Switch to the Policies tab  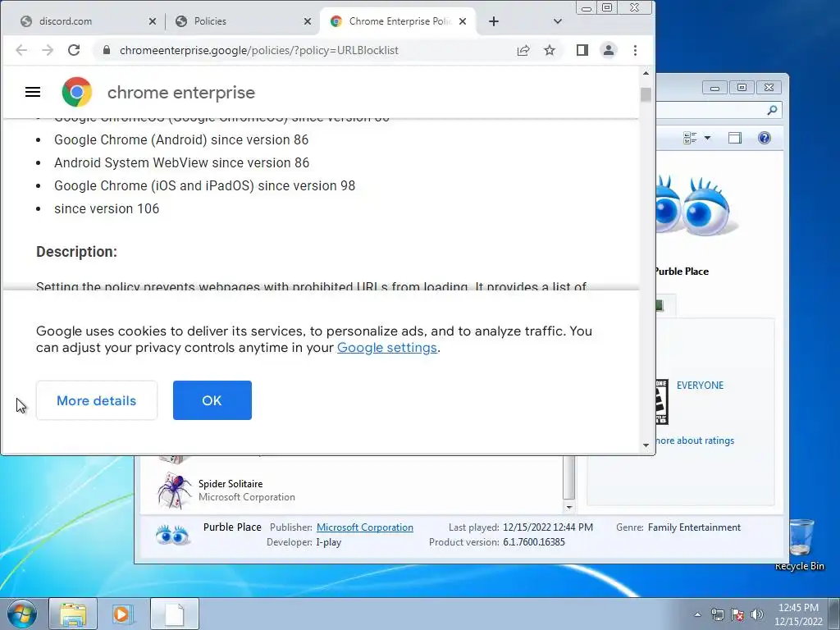click(x=241, y=21)
